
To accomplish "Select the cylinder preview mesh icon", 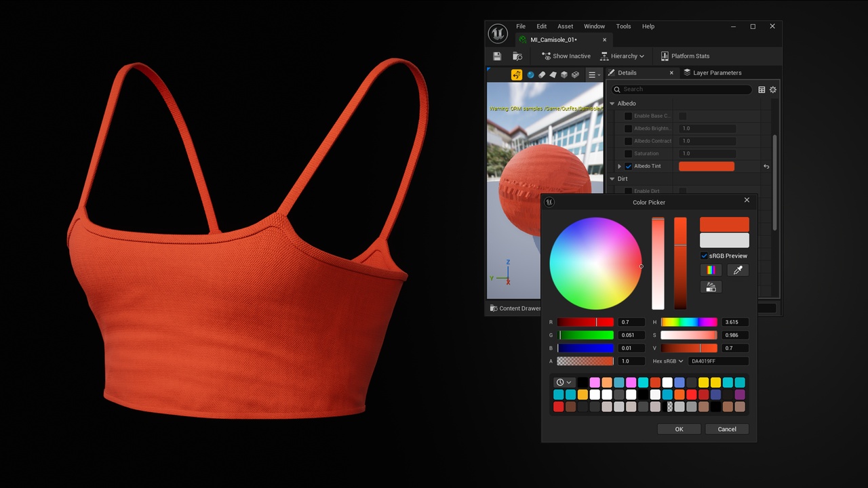I will point(542,75).
